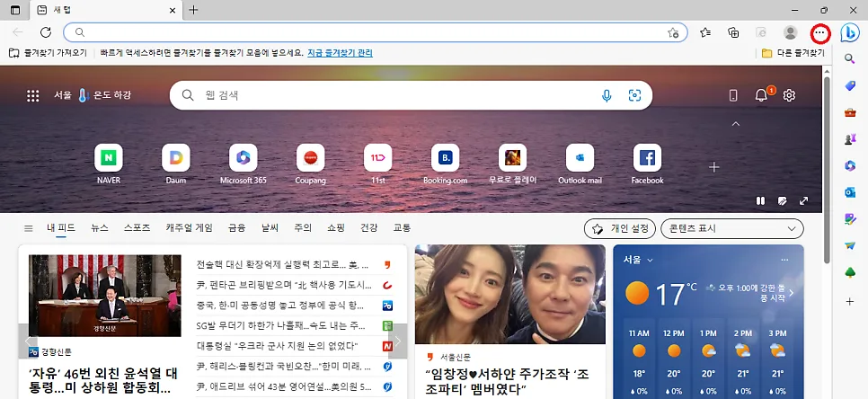Image resolution: width=868 pixels, height=399 pixels.
Task: Switch to the 캐주얼 게임 tab
Action: coord(189,228)
